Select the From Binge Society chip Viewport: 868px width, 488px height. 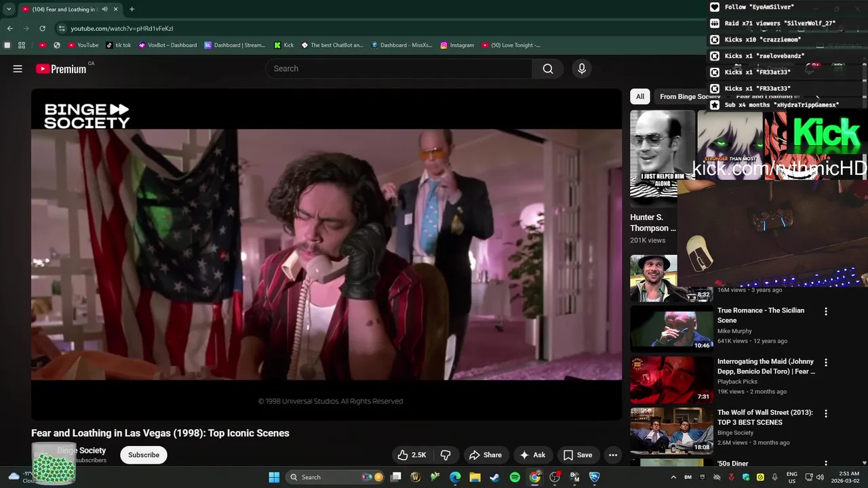[x=690, y=96]
